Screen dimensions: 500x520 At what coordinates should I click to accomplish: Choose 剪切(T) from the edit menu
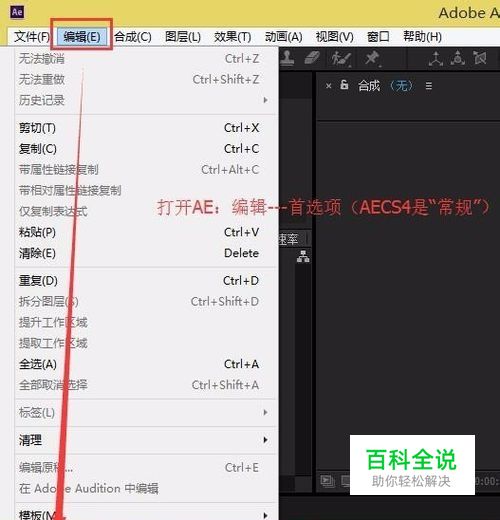pyautogui.click(x=147, y=128)
